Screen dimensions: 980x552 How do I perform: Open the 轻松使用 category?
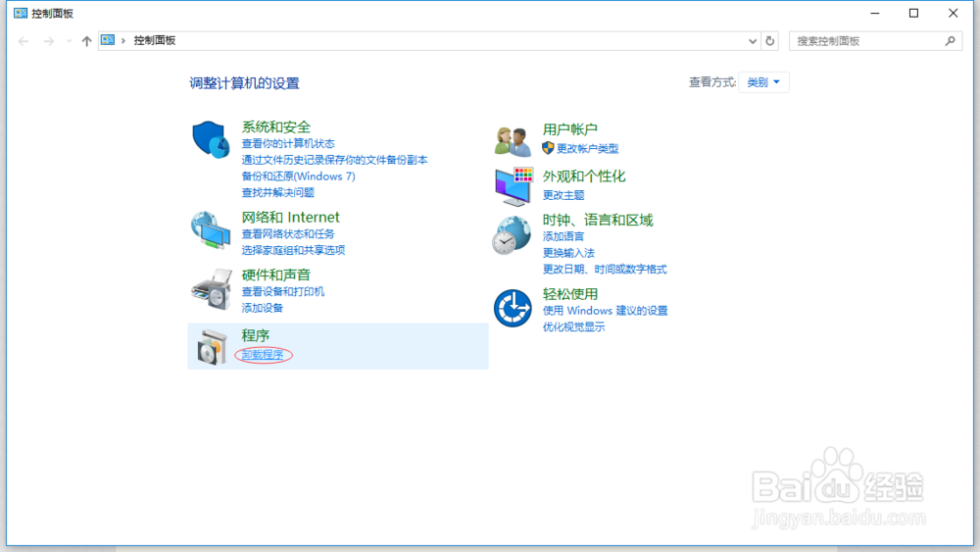pos(570,294)
